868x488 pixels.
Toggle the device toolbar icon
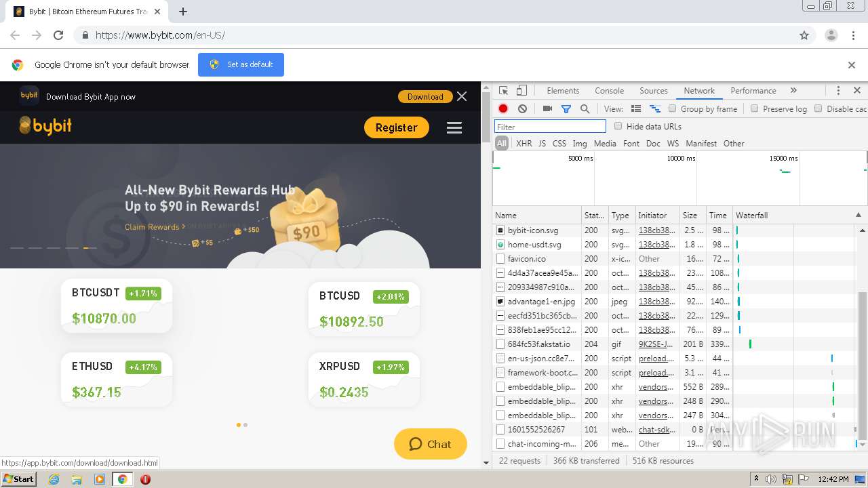click(x=521, y=91)
